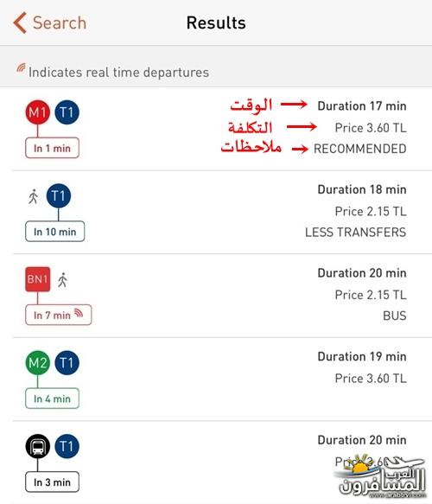The width and height of the screenshot is (432, 504).
Task: Click the green M2 metro line icon
Action: (x=37, y=363)
